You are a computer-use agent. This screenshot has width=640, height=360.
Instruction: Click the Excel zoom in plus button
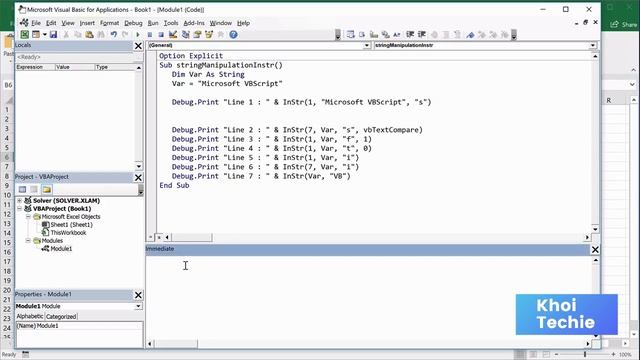[613, 354]
